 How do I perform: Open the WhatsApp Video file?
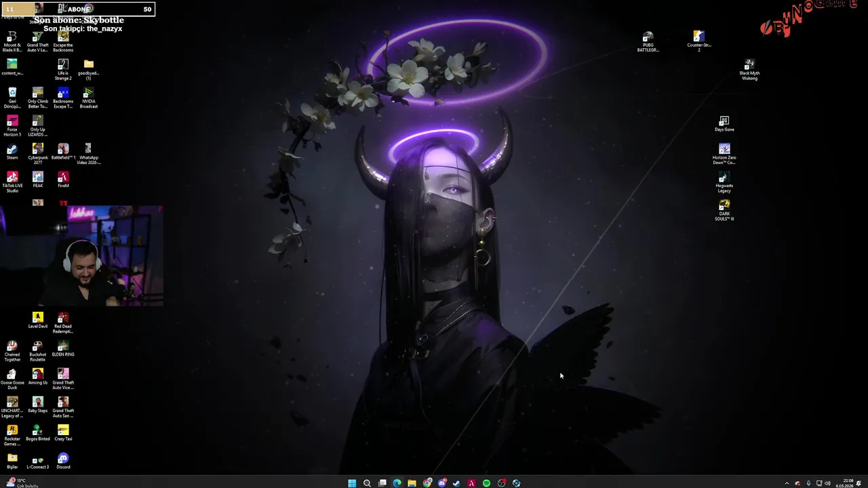click(x=89, y=155)
